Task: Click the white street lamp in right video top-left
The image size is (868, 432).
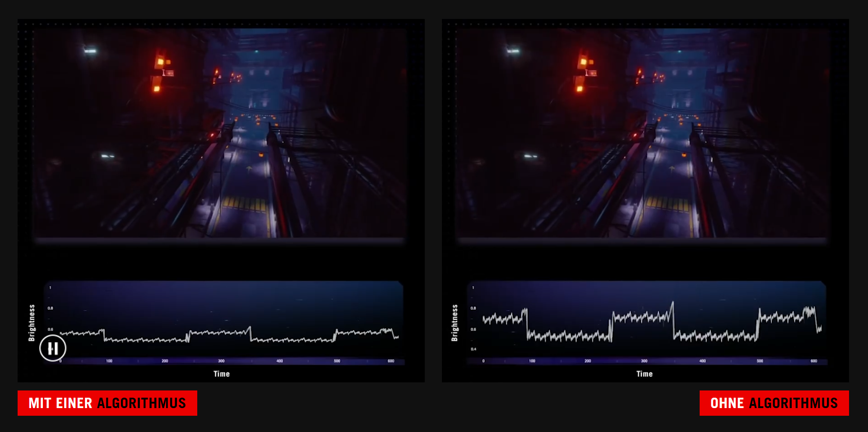Action: pos(513,51)
